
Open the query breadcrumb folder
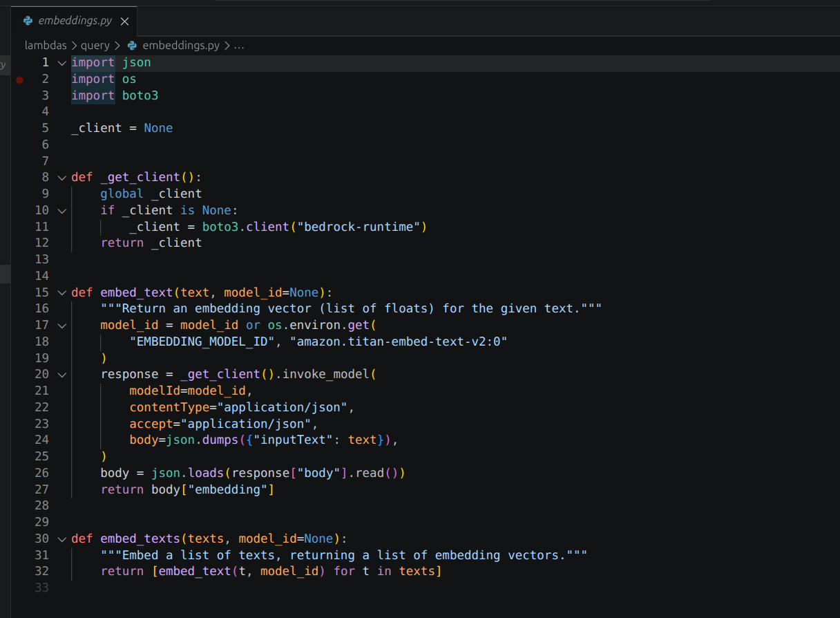95,46
